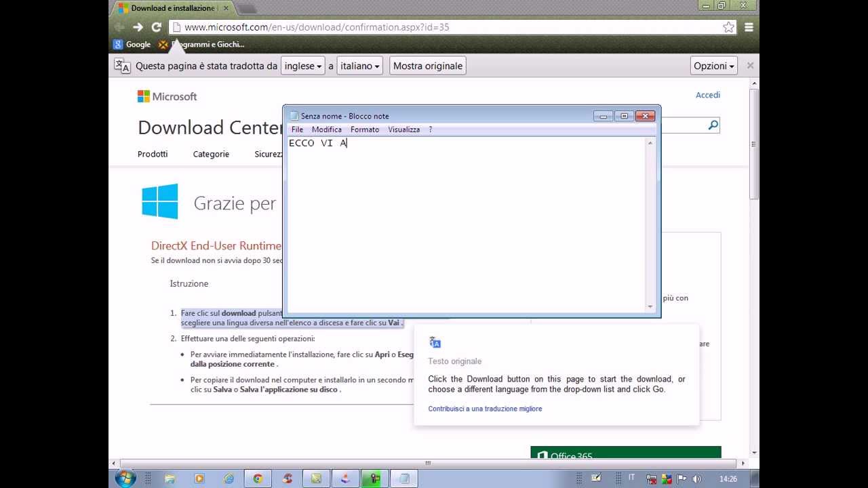Click the Blocco note title bar icon
The height and width of the screenshot is (488, 868).
coord(294,116)
